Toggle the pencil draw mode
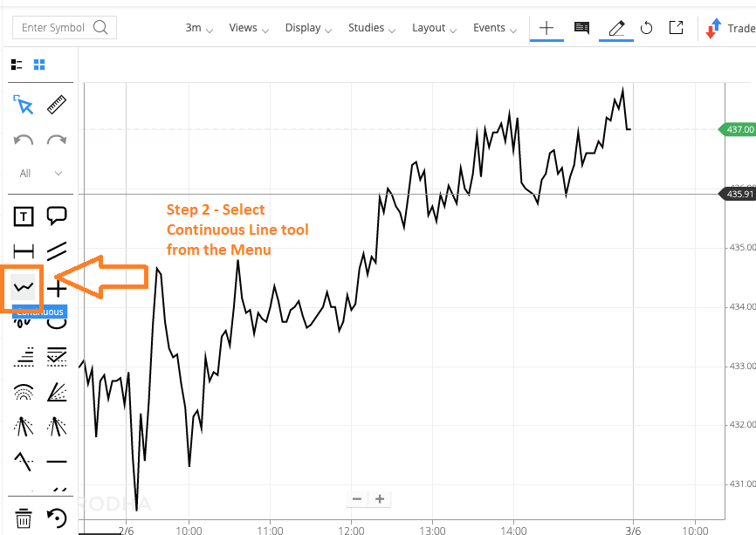 [616, 28]
